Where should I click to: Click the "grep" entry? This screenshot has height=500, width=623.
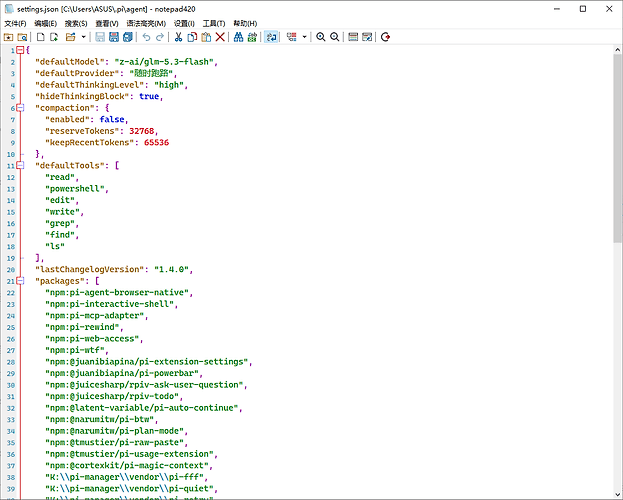click(x=60, y=223)
